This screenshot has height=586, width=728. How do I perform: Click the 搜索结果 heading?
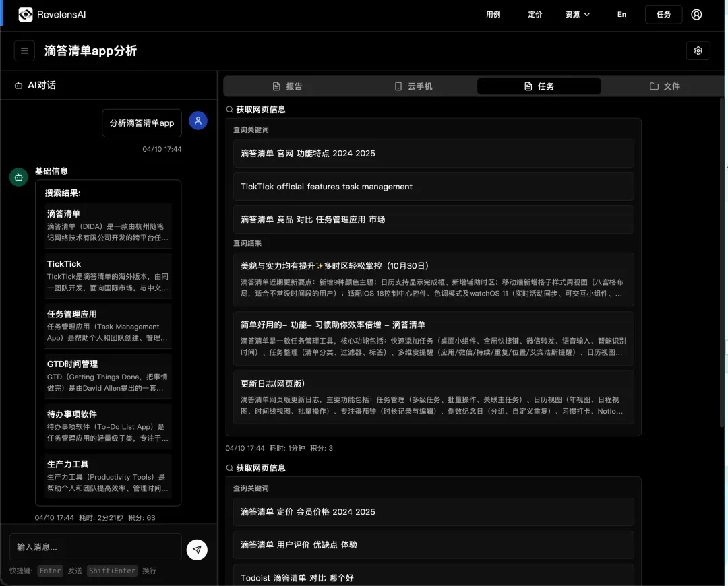pos(63,193)
